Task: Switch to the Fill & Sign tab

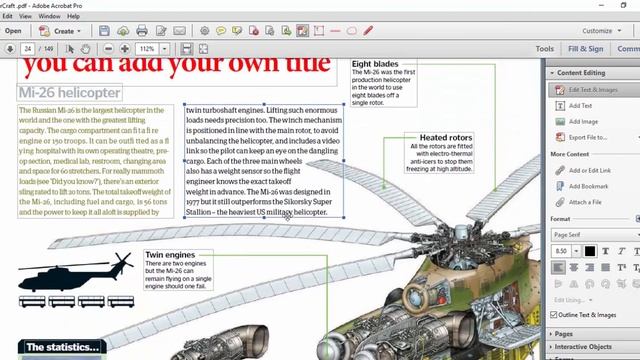Action: tap(585, 49)
